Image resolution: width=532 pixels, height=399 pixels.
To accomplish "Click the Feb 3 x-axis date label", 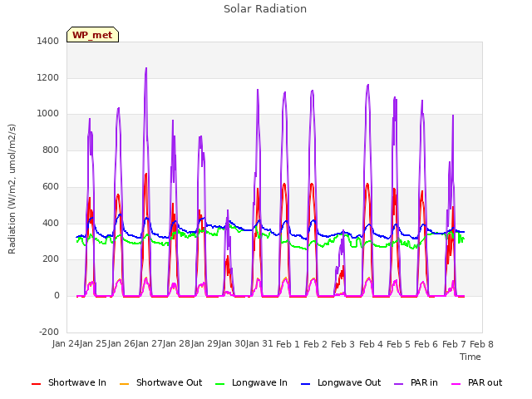I will pyautogui.click(x=342, y=344).
